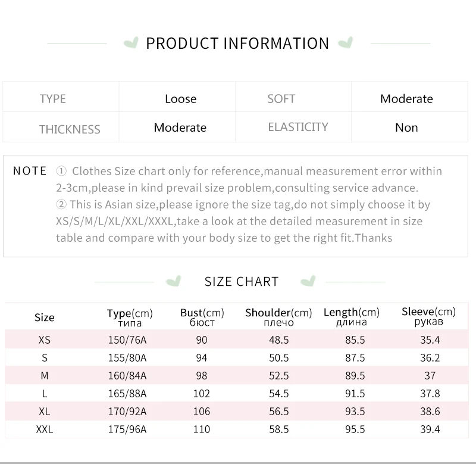Click the ELASTICITY label cell
This screenshot has height=464, width=476.
(298, 127)
